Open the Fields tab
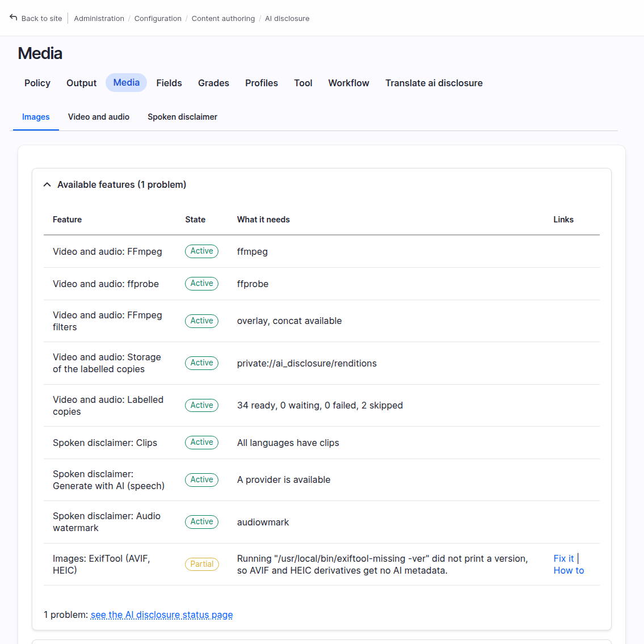 [169, 83]
